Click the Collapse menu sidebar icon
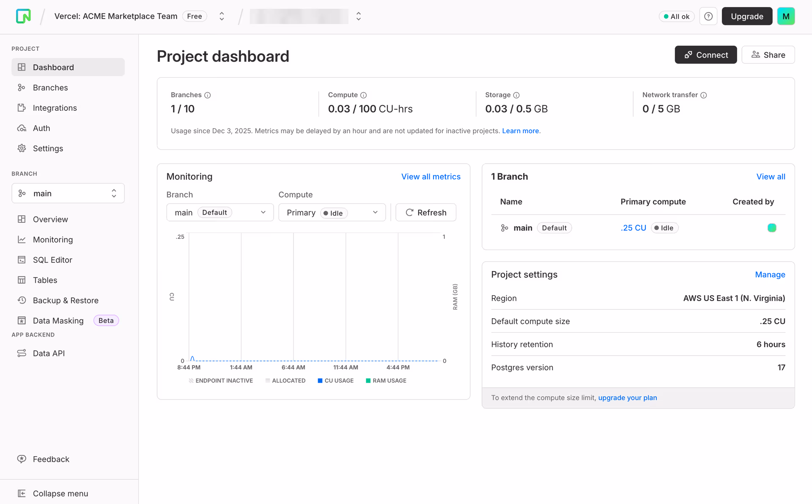Viewport: 812px width, 504px height. tap(22, 493)
